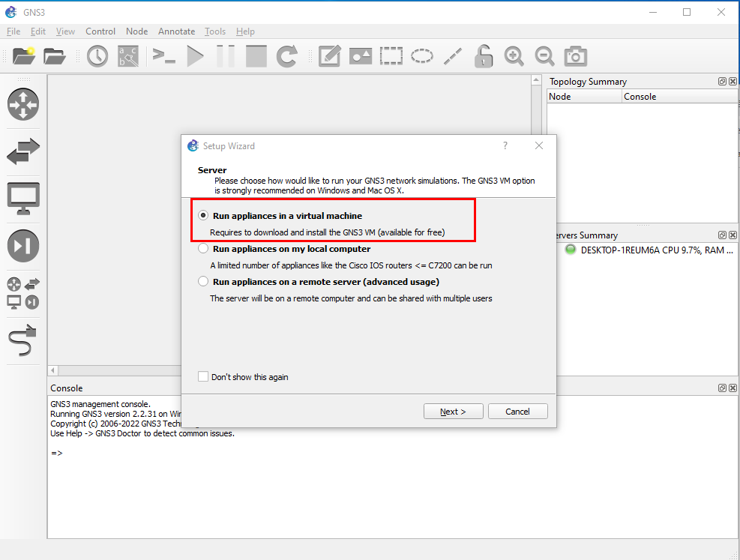Click the Zoom in magnifier icon
Screen dimensions: 740x560
click(x=514, y=56)
